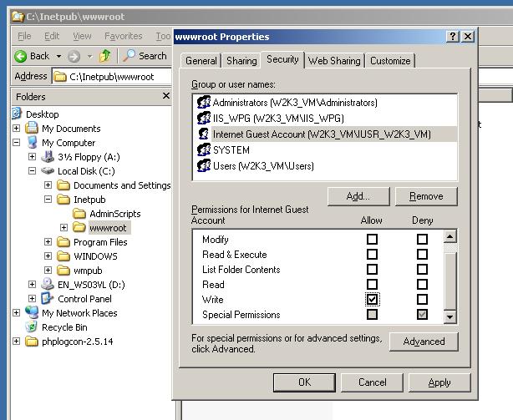The image size is (513, 420).
Task: Click the Administrators group icon
Action: point(204,103)
